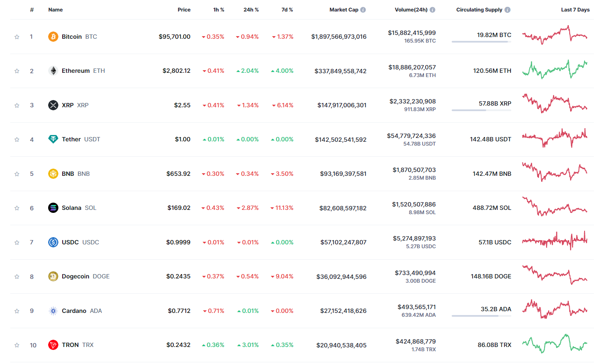Click TRON volume $424,868,779

(x=415, y=341)
